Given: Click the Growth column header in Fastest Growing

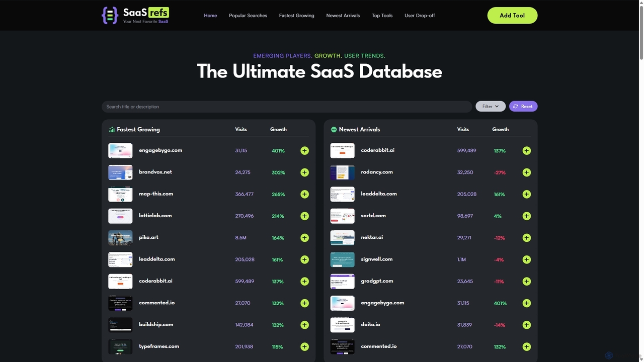Looking at the screenshot, I should click(x=278, y=129).
